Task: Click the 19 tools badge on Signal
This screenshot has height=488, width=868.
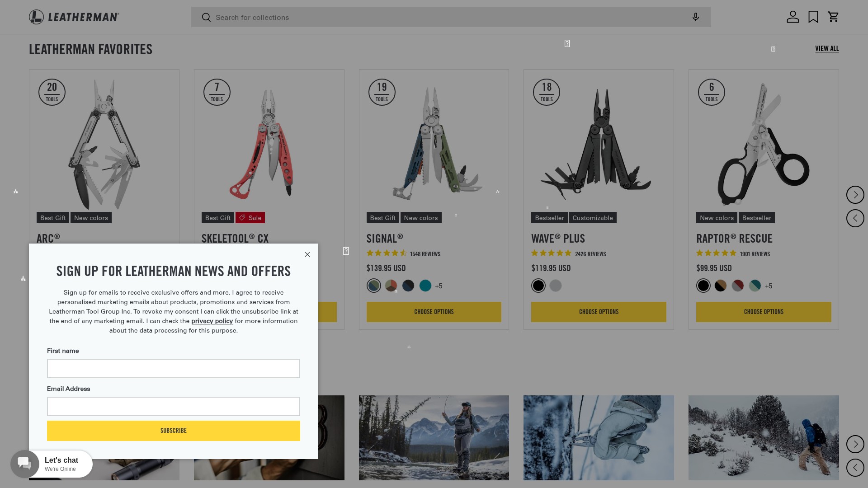Action: coord(382,92)
